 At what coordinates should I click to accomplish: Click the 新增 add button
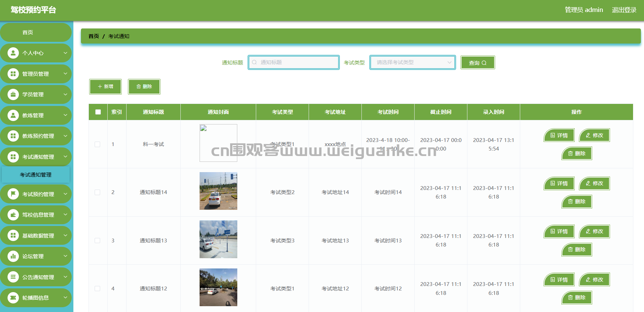tap(106, 87)
